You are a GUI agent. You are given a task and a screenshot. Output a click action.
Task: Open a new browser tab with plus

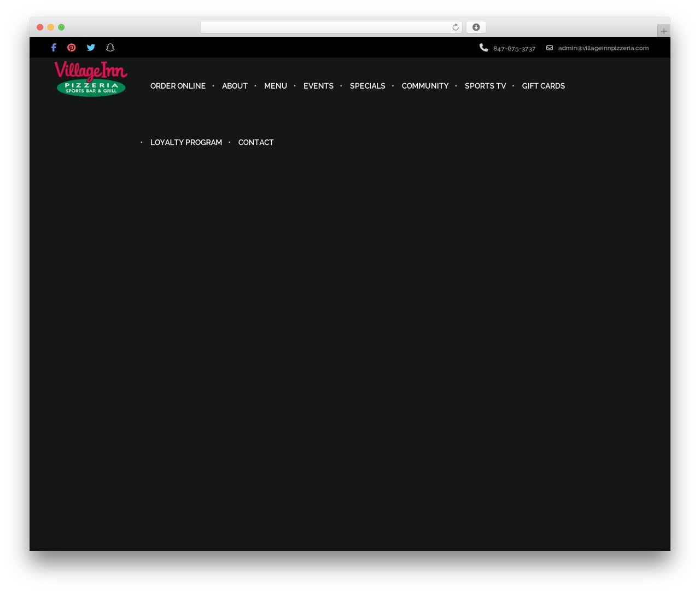664,31
